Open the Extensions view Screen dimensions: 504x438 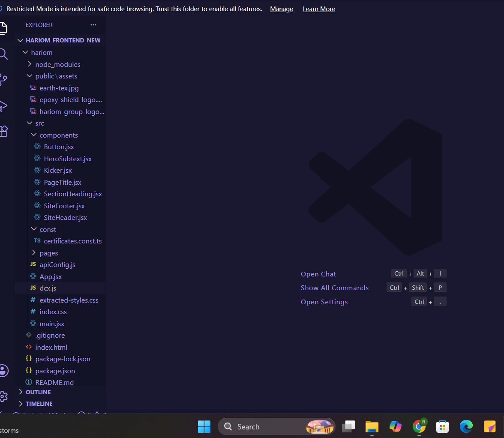tap(3, 132)
